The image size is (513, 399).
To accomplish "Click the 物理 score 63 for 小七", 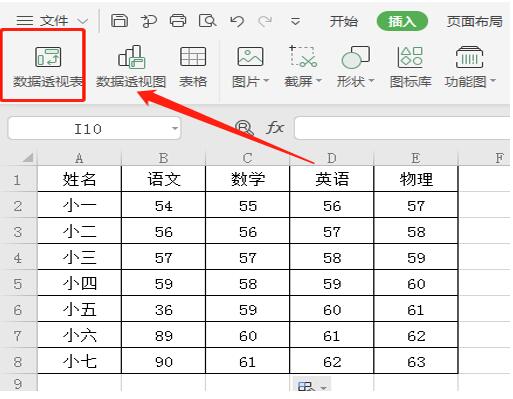I will (416, 361).
